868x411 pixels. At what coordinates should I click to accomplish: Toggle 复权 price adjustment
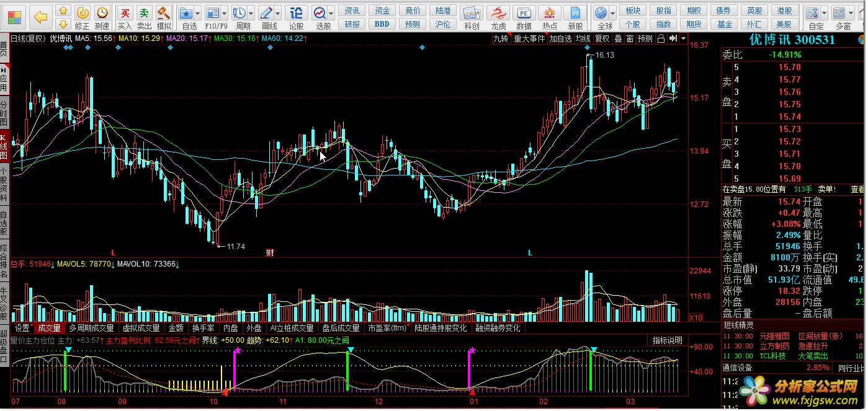[x=602, y=38]
